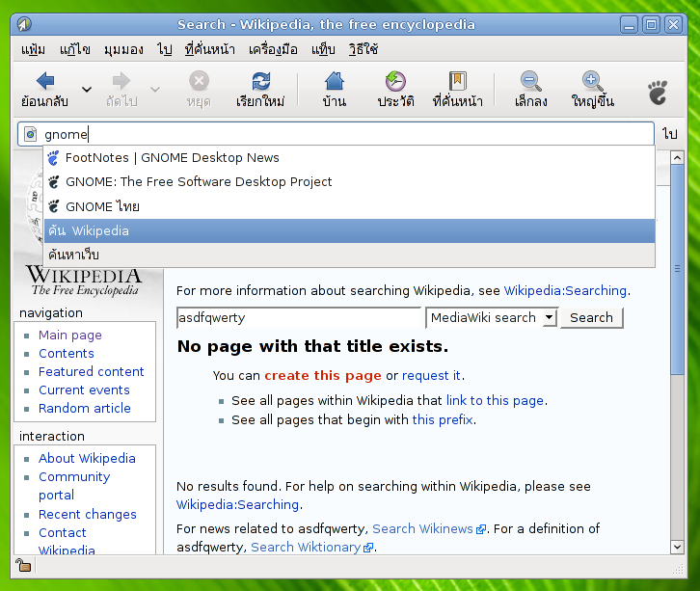Select the GNOME ไทย suggestion
Screen dimensions: 700x591
349,206
